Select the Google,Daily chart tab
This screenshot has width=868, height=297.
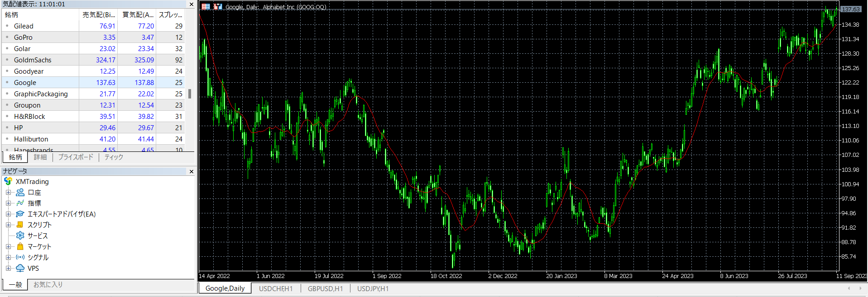tap(225, 288)
